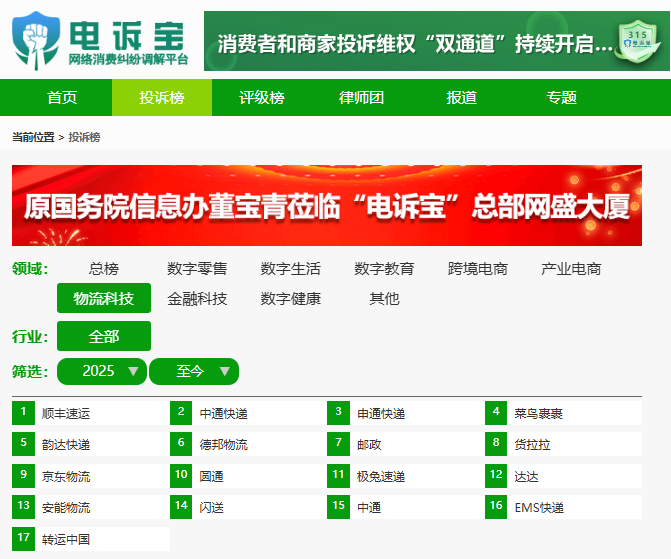Image resolution: width=671 pixels, height=559 pixels.
Task: Select the 产业电商 domain filter
Action: pyautogui.click(x=571, y=269)
